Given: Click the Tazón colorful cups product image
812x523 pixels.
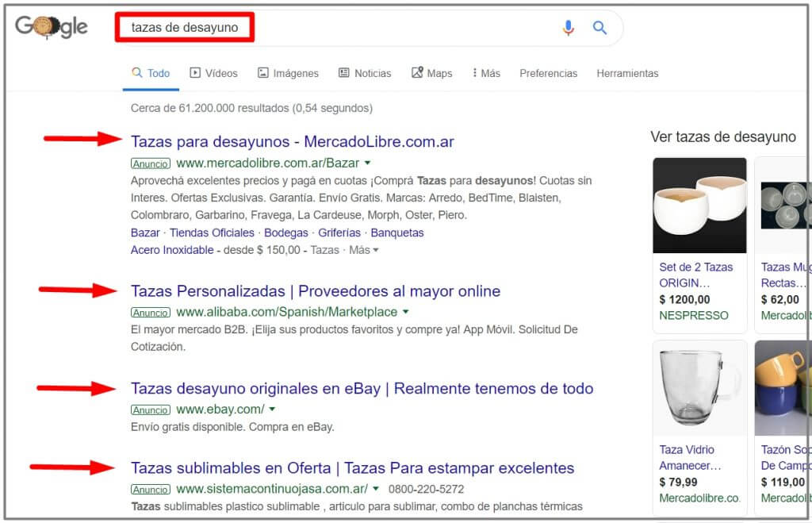Looking at the screenshot, I should pos(783,388).
